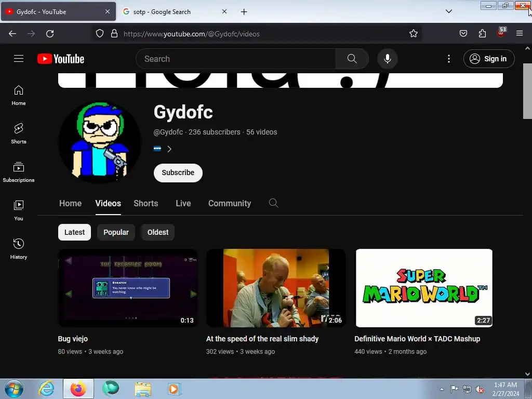Open the You section in sidebar

[x=19, y=211]
